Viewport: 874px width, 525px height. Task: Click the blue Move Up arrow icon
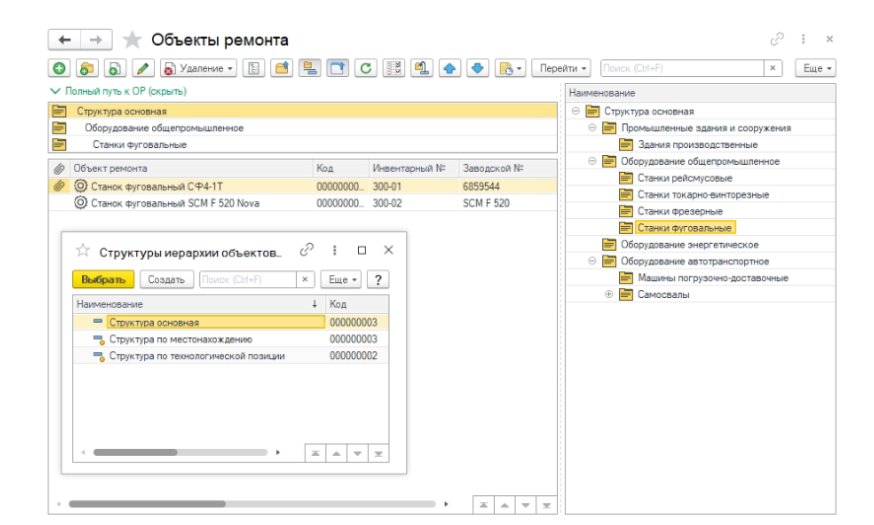click(x=450, y=68)
